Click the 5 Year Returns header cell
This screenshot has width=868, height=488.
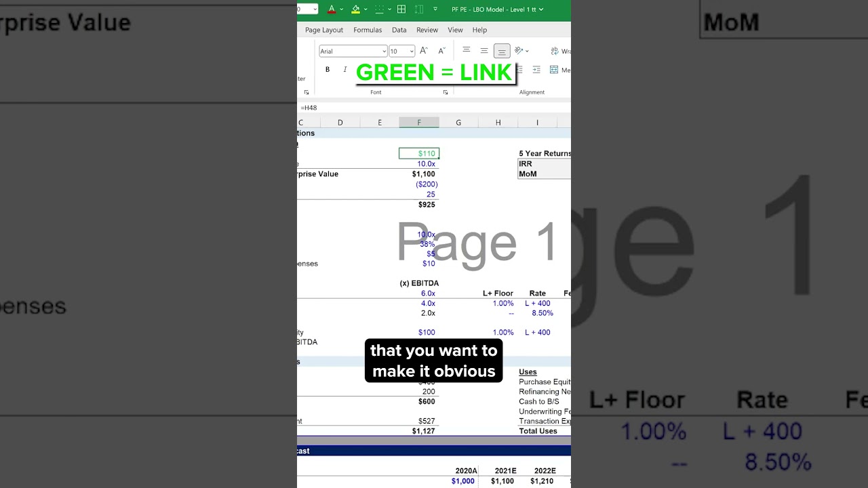pos(545,154)
